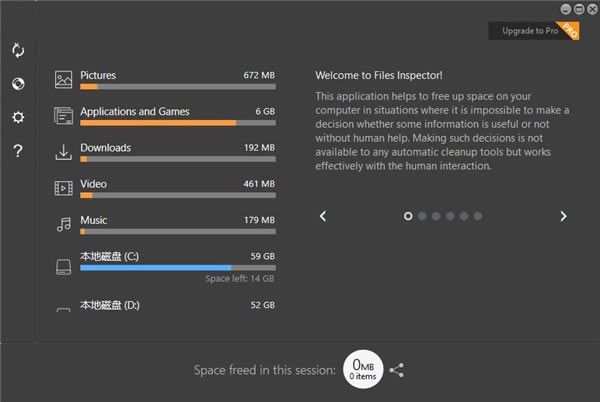This screenshot has height=402, width=600.
Task: Click the 0 MB freed space circle
Action: 363,369
